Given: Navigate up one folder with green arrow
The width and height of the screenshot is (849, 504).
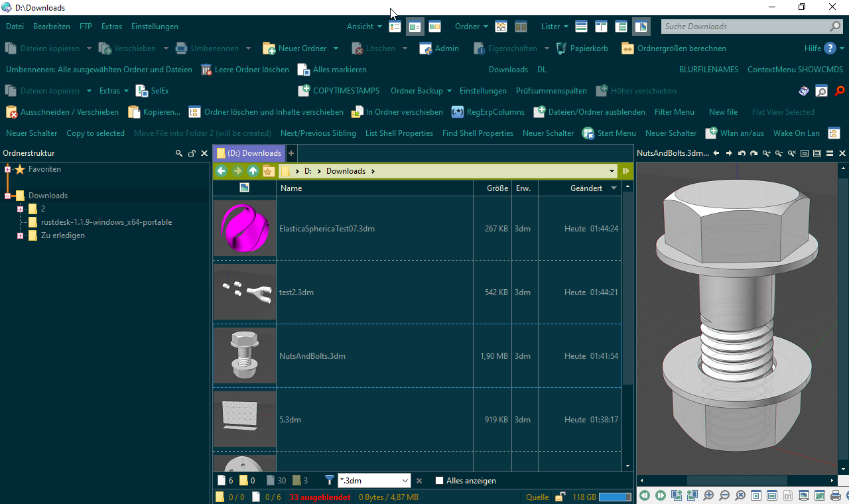Looking at the screenshot, I should [x=253, y=171].
